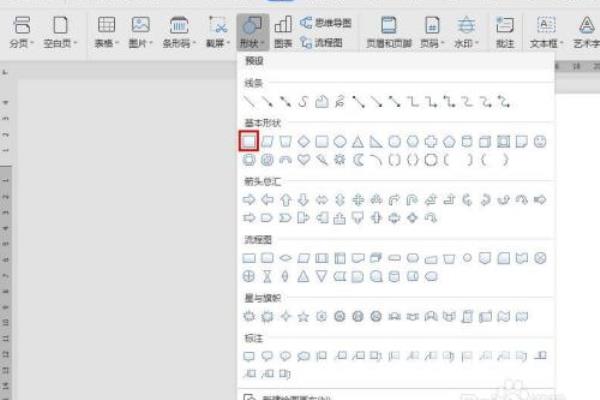Choose the four-point star shape
Viewport: 600px width, 400px height.
pyautogui.click(x=285, y=316)
